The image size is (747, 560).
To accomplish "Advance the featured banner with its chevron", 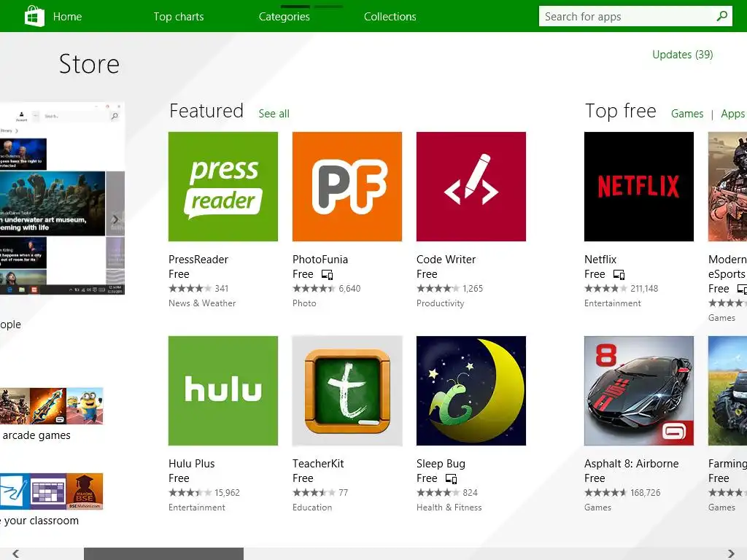I will click(x=115, y=219).
